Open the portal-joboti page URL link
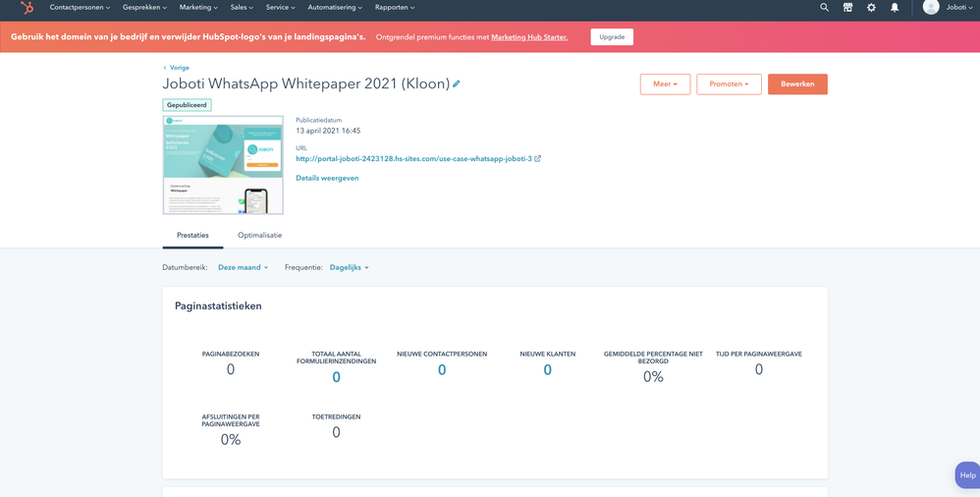The height and width of the screenshot is (497, 980). tap(413, 159)
